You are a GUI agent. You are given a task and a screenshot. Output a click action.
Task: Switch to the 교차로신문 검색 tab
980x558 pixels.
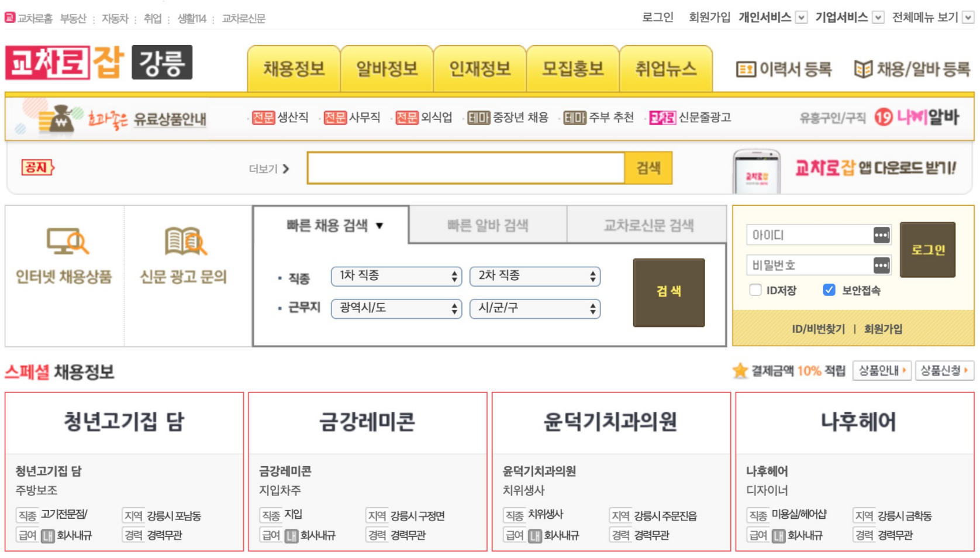point(648,225)
